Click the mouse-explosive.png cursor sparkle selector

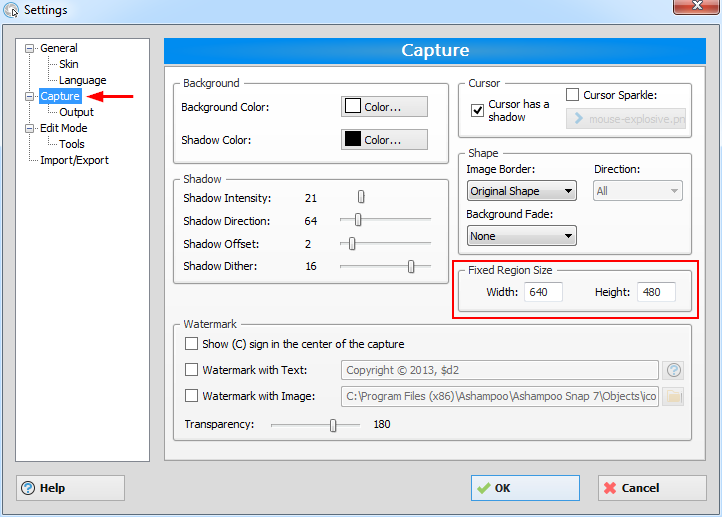click(626, 119)
